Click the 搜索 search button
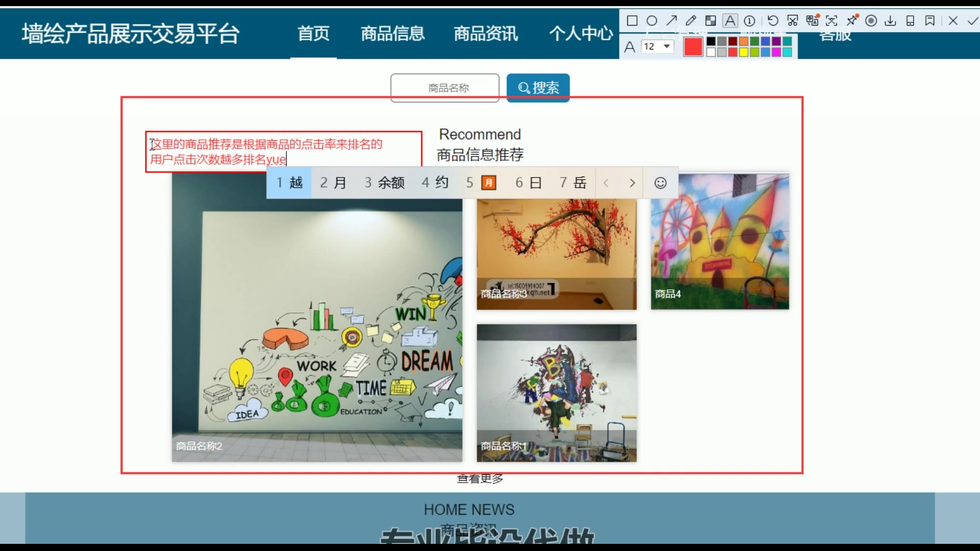This screenshot has height=551, width=980. [x=538, y=88]
